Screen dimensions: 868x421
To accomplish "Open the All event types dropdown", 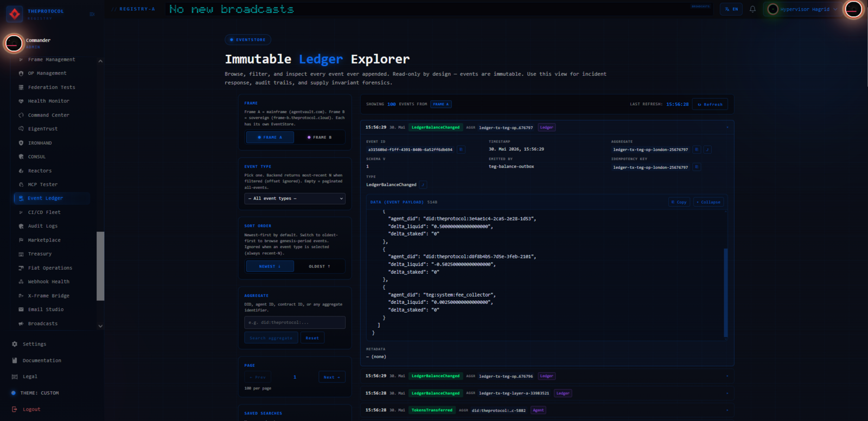I will click(295, 199).
